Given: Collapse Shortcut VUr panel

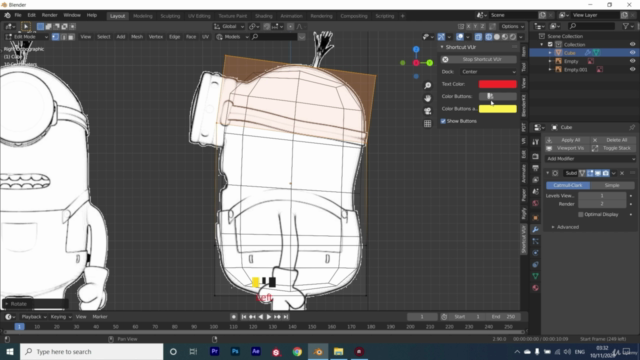Looking at the screenshot, I should click(x=442, y=47).
